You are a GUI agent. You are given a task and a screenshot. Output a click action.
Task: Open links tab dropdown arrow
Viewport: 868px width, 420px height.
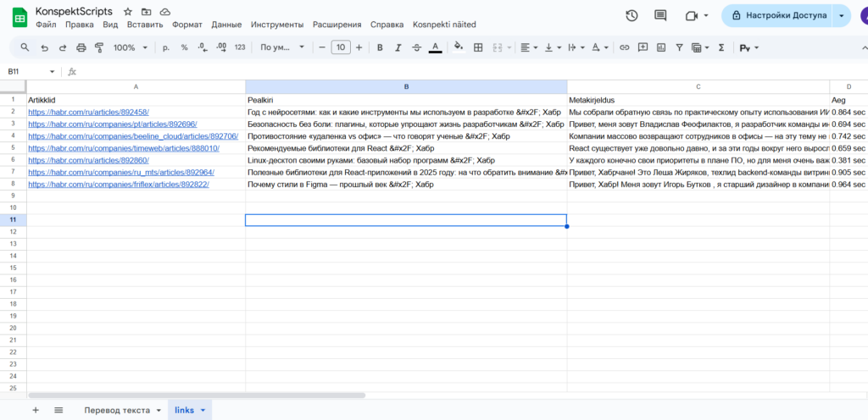pyautogui.click(x=203, y=410)
